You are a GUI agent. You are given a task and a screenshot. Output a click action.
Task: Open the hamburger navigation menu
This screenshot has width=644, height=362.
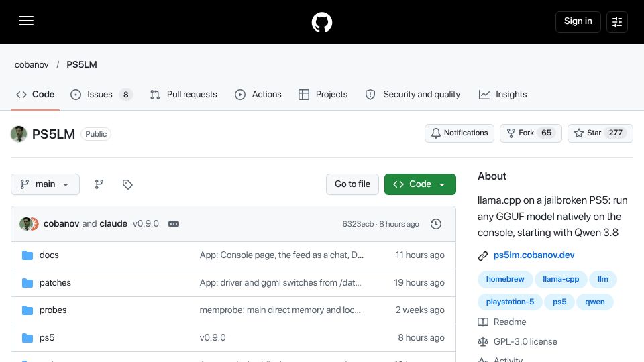(x=26, y=21)
